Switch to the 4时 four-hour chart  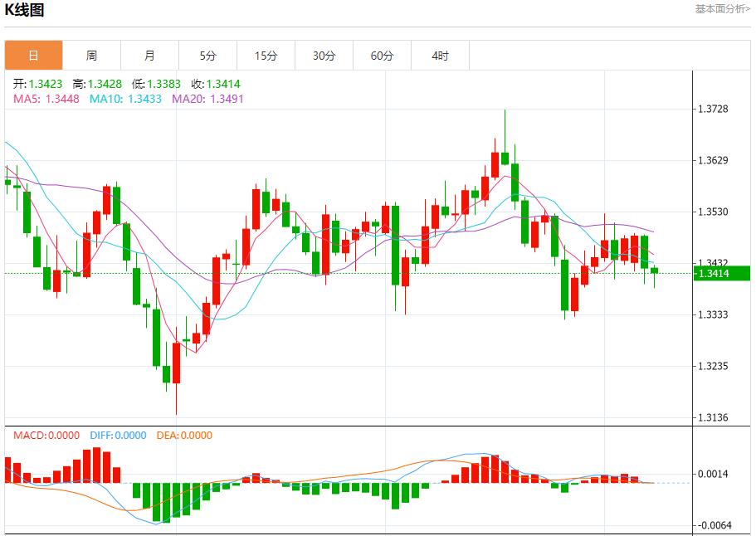(x=441, y=55)
